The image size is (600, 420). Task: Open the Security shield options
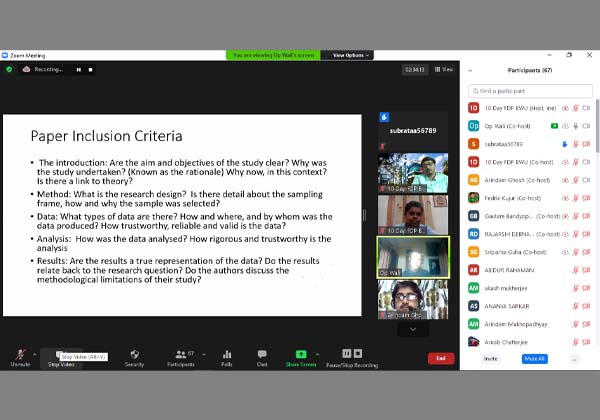(x=134, y=354)
